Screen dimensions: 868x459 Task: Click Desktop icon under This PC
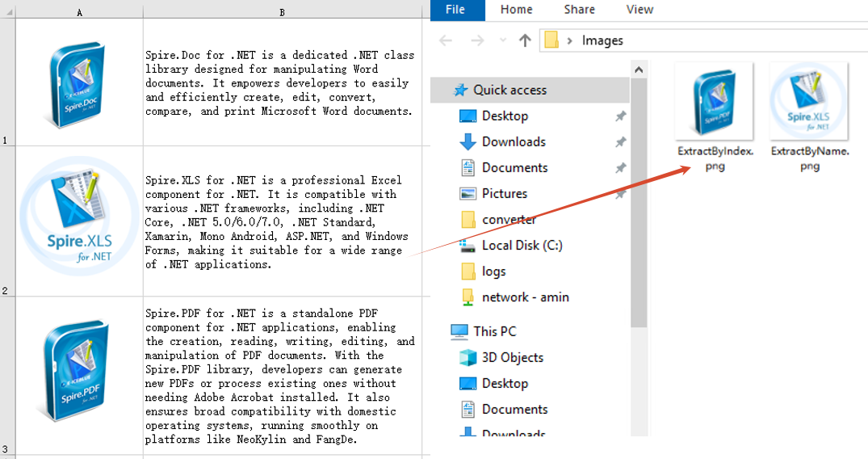[468, 384]
